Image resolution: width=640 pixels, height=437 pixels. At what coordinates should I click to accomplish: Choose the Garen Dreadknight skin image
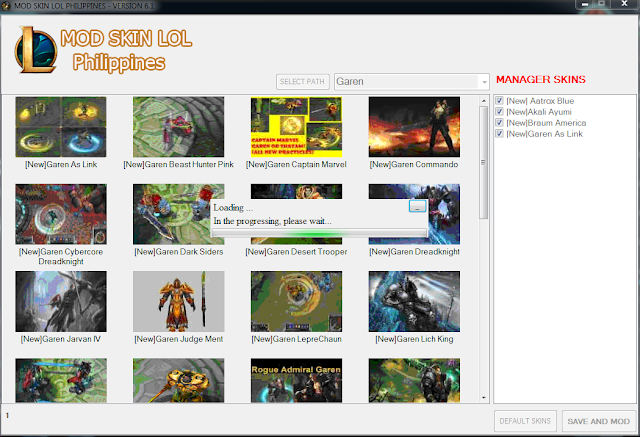[444, 214]
